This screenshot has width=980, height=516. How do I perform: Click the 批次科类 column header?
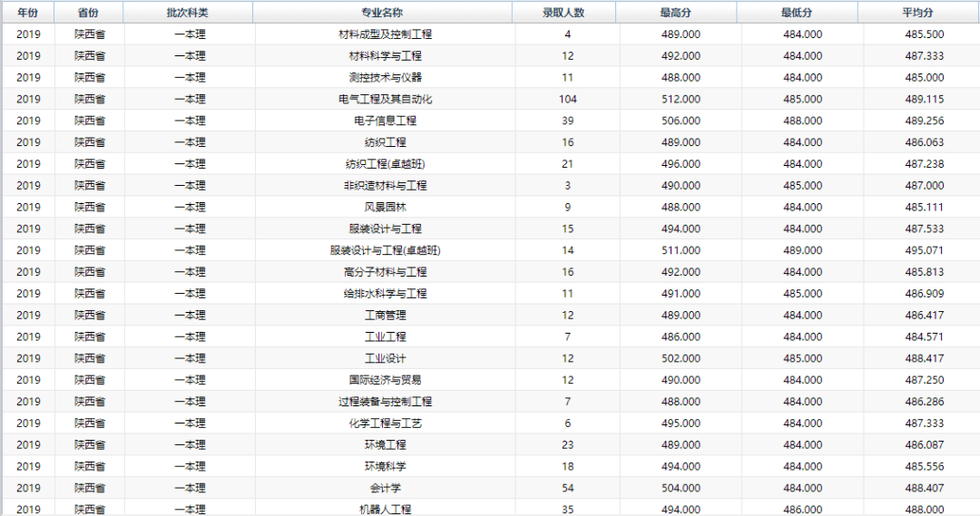point(188,13)
